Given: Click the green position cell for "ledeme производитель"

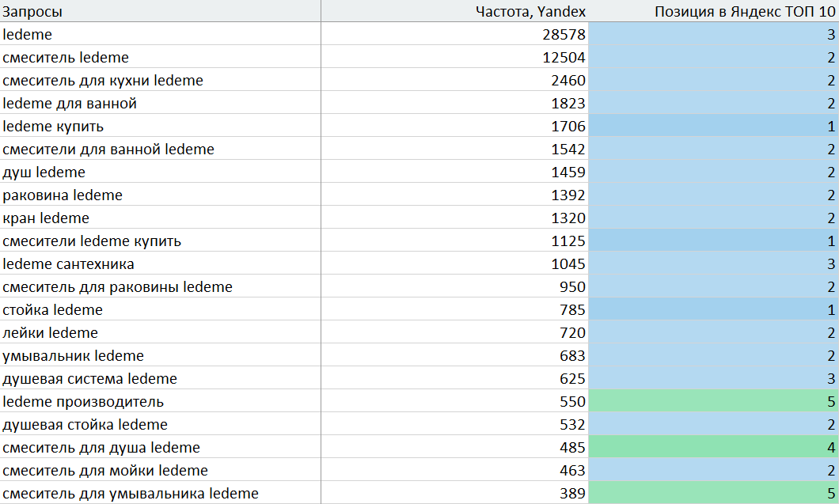Looking at the screenshot, I should (x=712, y=401).
